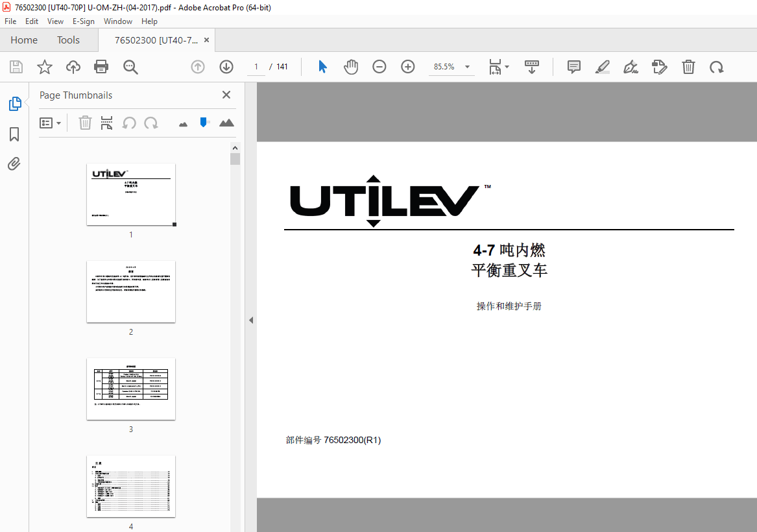Viewport: 757px width, 532px height.
Task: Open the Attachments panel via the paperclip
Action: (14, 163)
